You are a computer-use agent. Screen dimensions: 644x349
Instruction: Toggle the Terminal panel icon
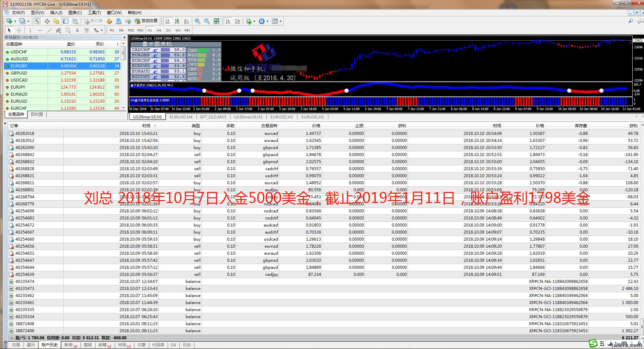coord(66,21)
